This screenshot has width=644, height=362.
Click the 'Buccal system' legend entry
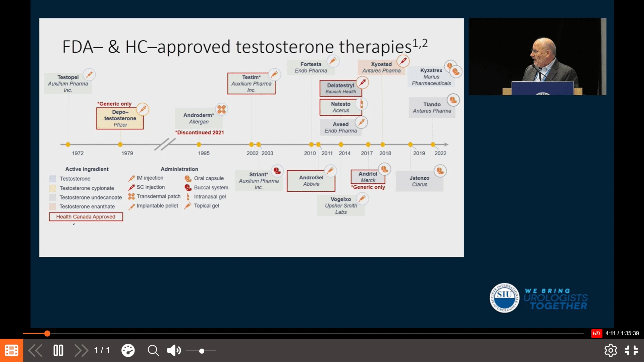click(x=207, y=188)
